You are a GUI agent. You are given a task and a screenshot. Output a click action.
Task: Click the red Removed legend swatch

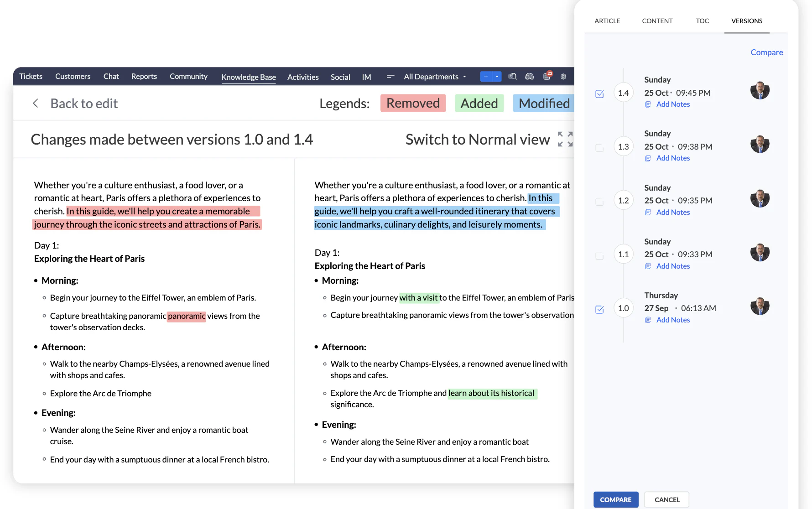[x=413, y=103]
